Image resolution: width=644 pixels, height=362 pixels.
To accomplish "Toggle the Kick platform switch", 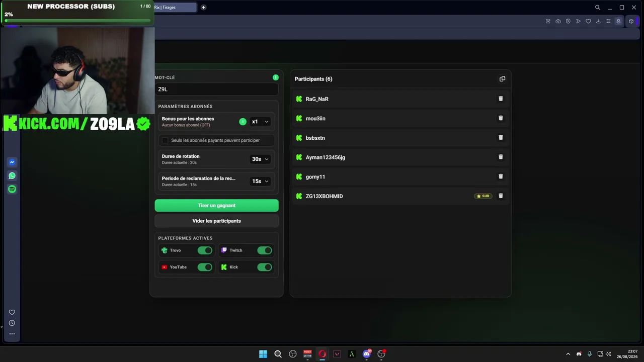I will 265,267.
